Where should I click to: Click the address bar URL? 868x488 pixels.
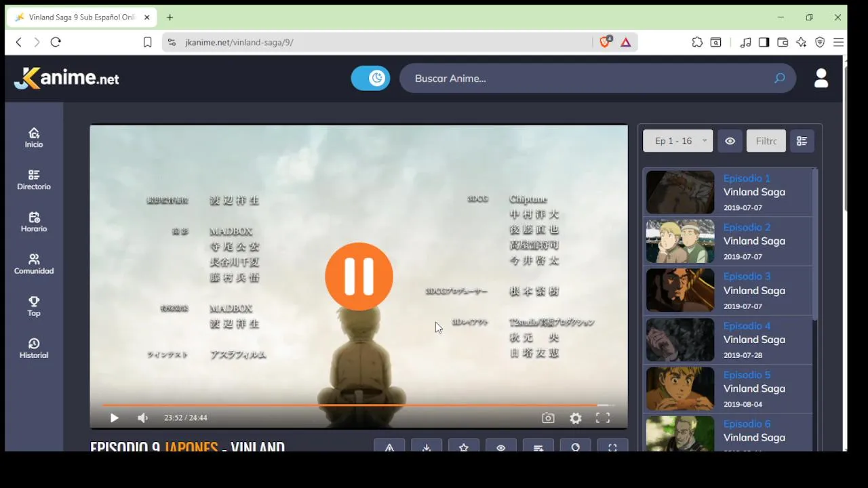click(239, 42)
